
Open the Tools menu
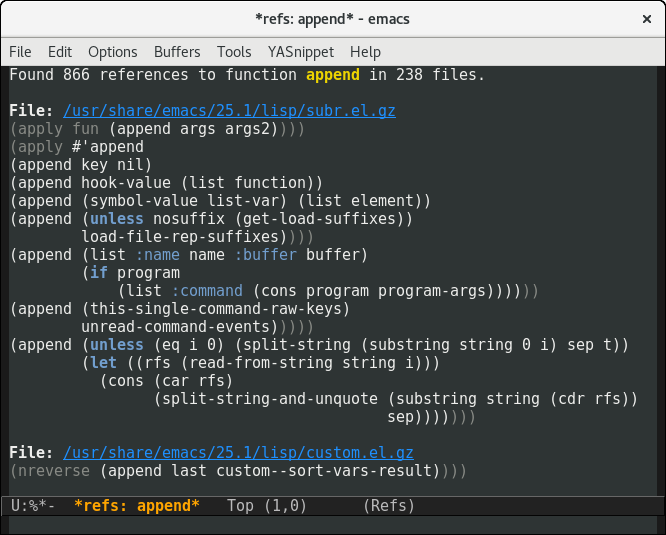point(234,52)
